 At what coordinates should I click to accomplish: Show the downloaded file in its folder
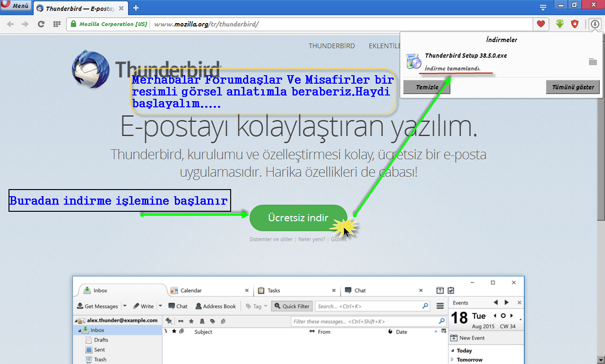[593, 62]
